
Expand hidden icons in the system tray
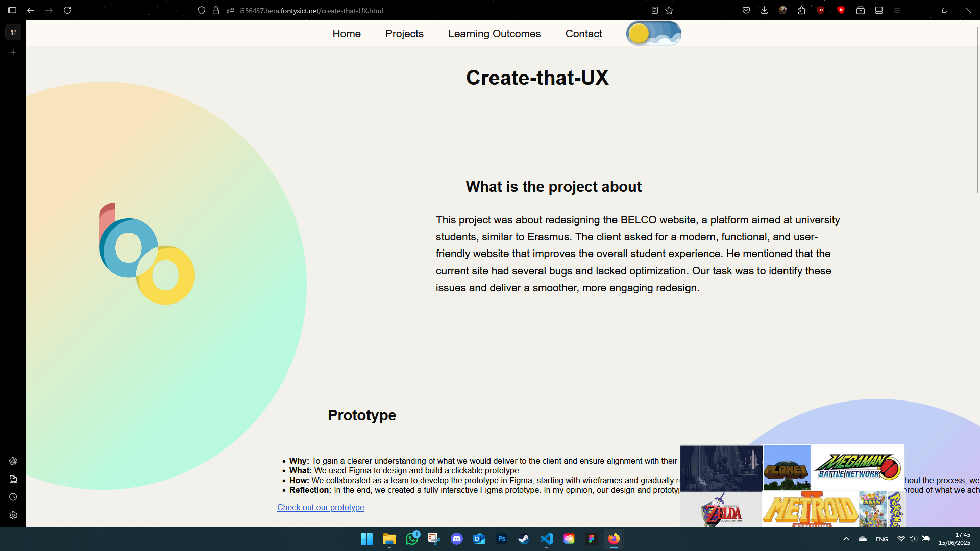coord(846,538)
